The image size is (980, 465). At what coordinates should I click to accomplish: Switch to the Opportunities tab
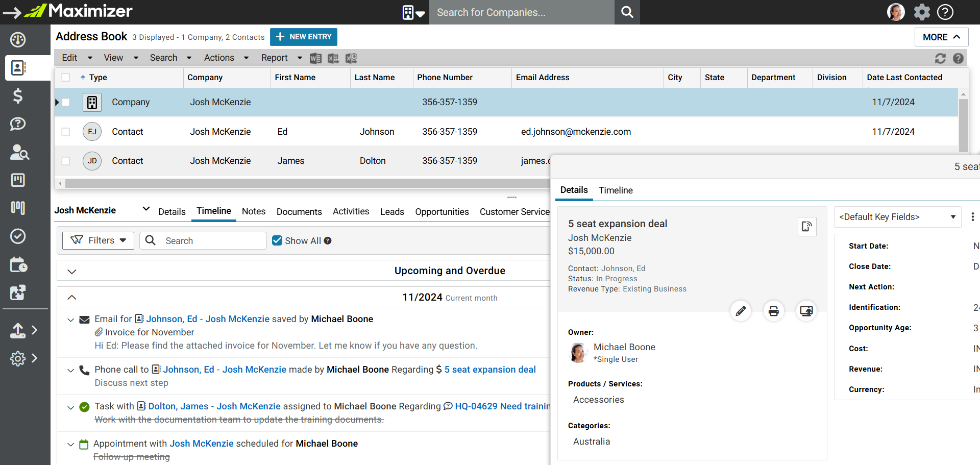click(442, 212)
